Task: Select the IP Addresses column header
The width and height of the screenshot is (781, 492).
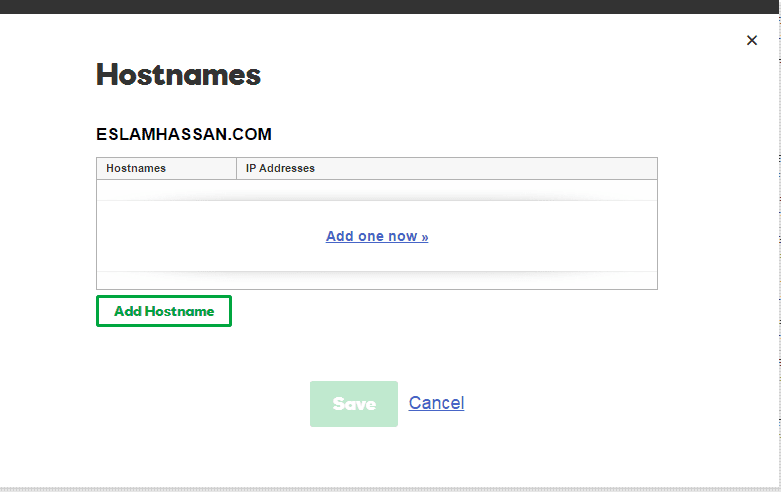Action: 280,168
